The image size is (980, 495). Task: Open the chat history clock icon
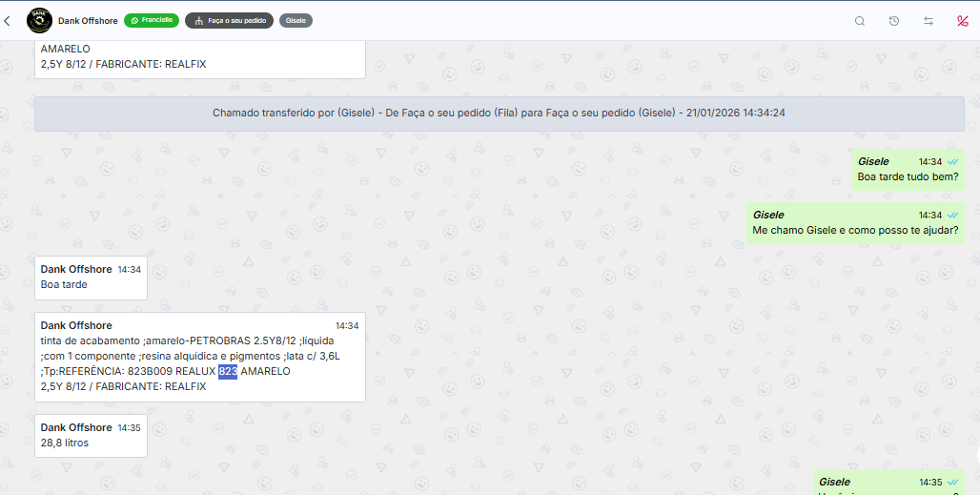(x=894, y=21)
